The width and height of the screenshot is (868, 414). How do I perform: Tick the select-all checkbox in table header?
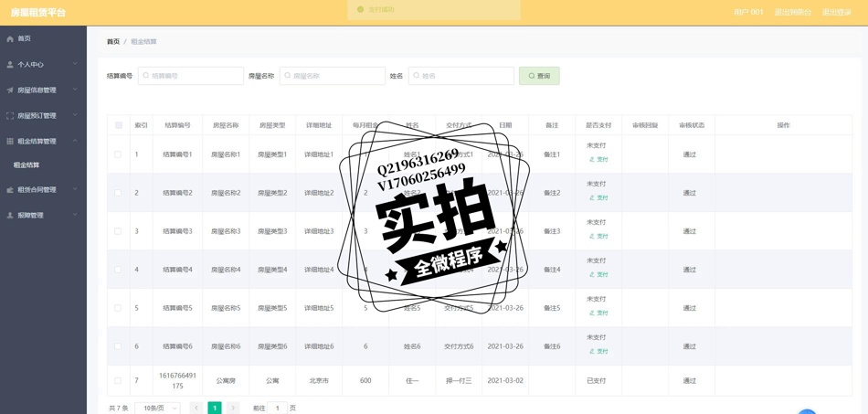tap(118, 125)
